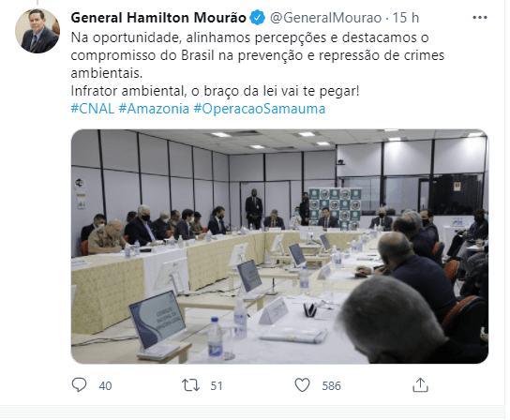
Task: Click the like count 586
Action: [x=331, y=386]
